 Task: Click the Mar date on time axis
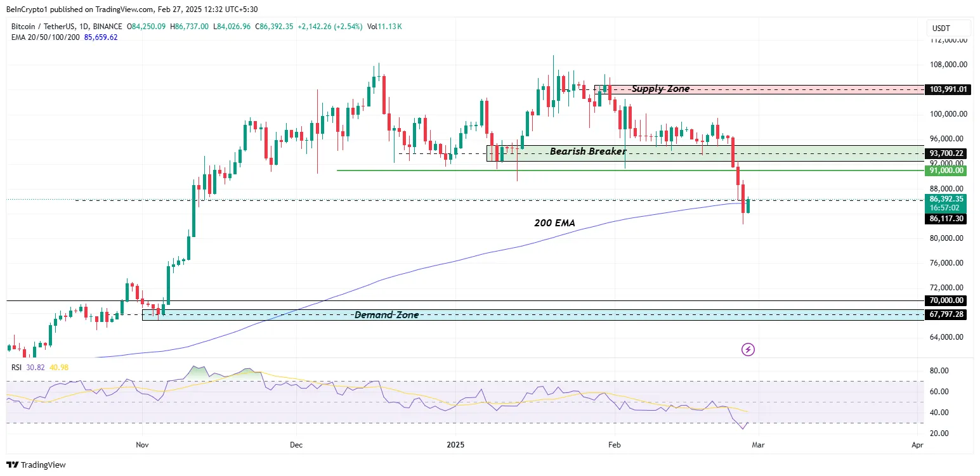[758, 446]
